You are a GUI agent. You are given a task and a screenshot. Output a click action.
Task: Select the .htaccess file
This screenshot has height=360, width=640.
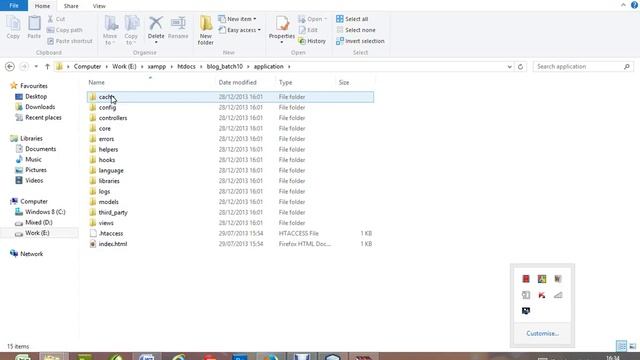pyautogui.click(x=230, y=233)
